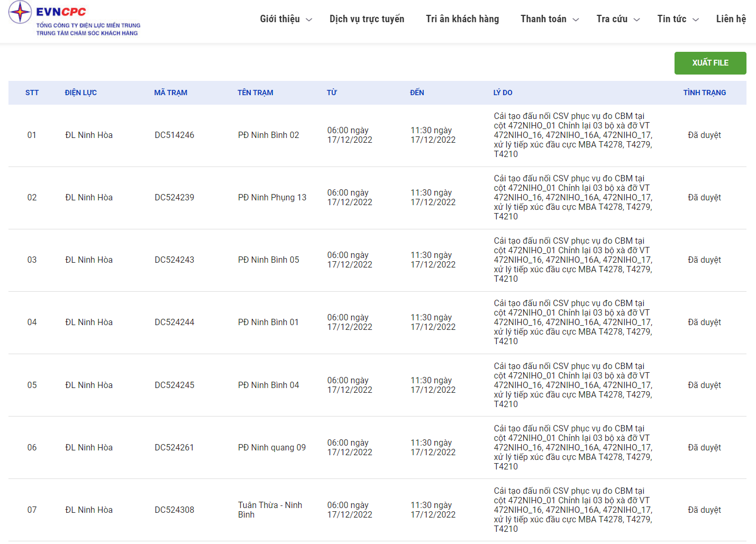The height and width of the screenshot is (544, 756).
Task: Select station code DC514246 in row 01
Action: [x=174, y=135]
